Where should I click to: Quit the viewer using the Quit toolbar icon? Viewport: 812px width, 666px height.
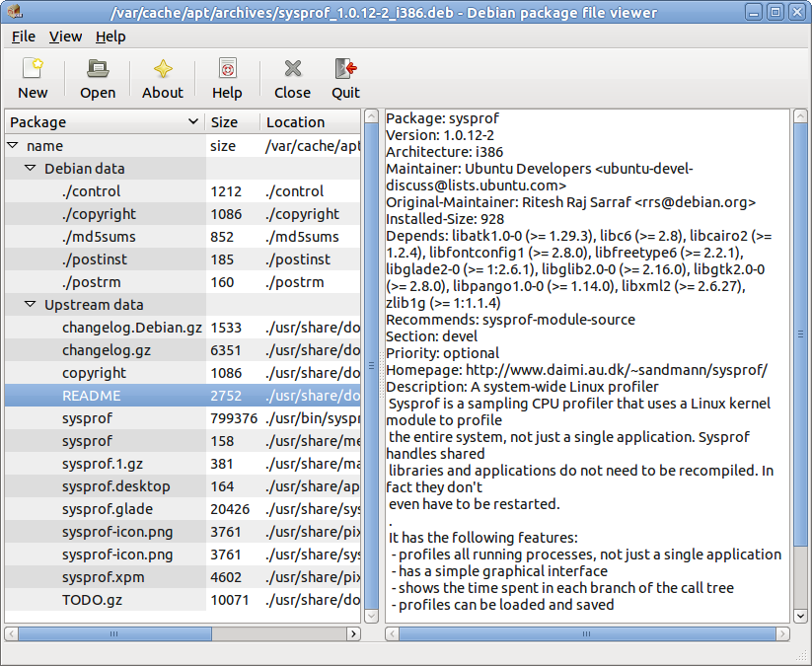click(x=344, y=78)
